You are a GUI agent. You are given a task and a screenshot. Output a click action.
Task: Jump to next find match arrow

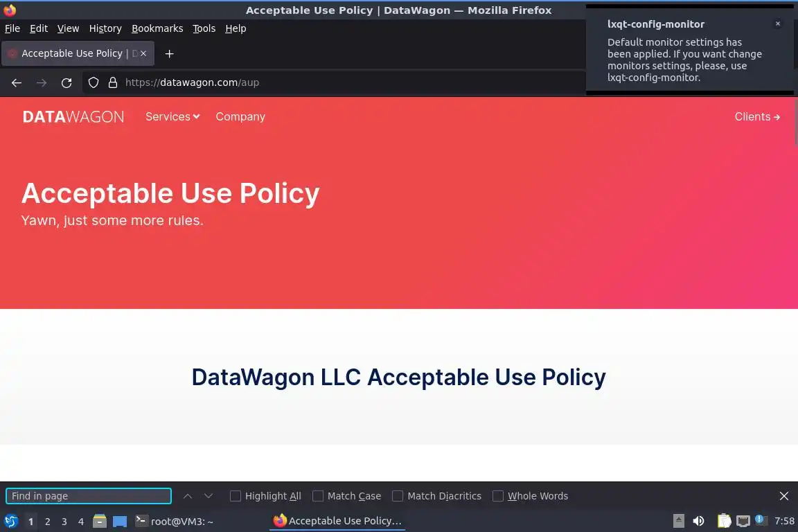pyautogui.click(x=208, y=496)
